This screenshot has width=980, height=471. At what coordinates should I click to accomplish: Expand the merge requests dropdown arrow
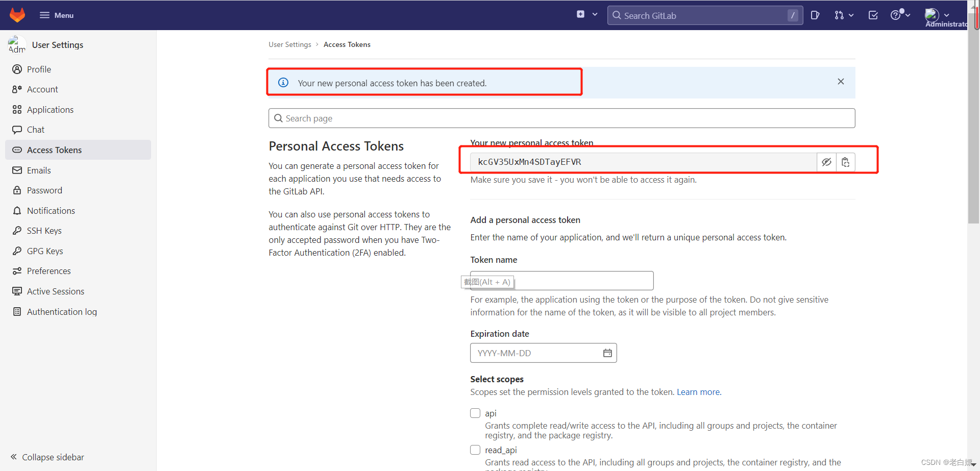(851, 16)
